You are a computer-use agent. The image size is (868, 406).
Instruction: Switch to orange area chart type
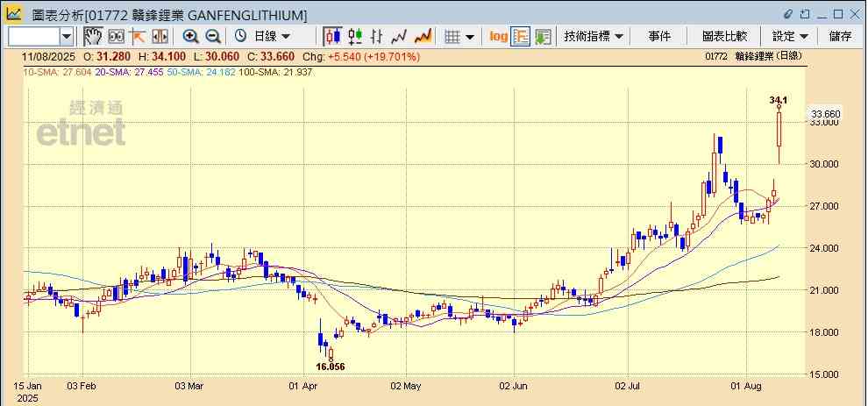click(423, 37)
